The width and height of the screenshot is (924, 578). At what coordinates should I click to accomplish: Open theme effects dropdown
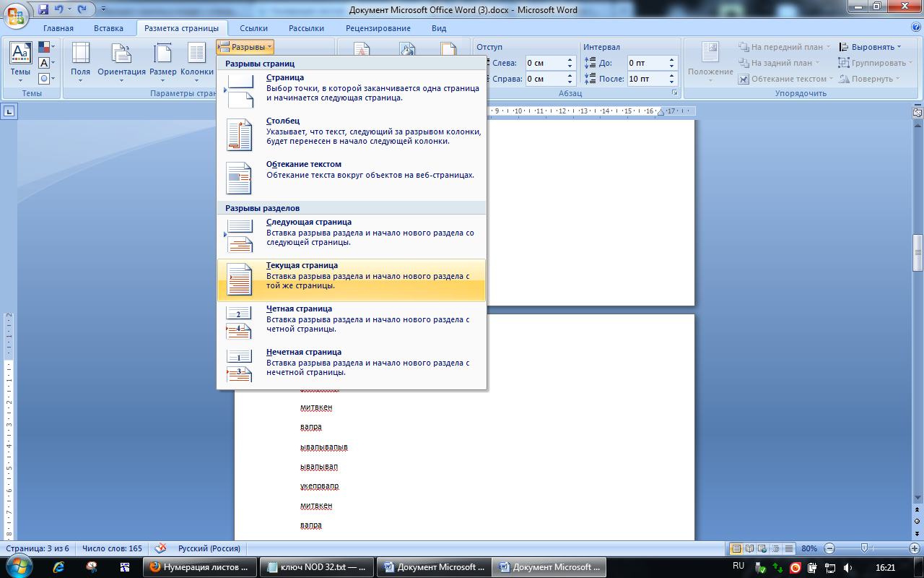45,78
